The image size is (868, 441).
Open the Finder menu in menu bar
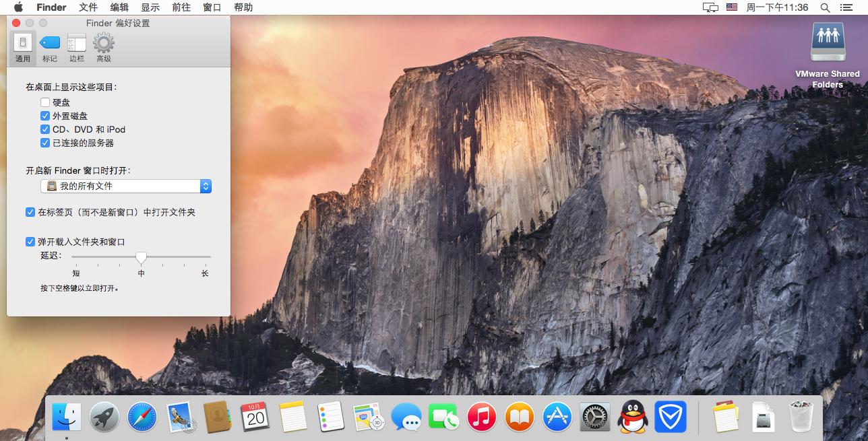click(x=51, y=7)
